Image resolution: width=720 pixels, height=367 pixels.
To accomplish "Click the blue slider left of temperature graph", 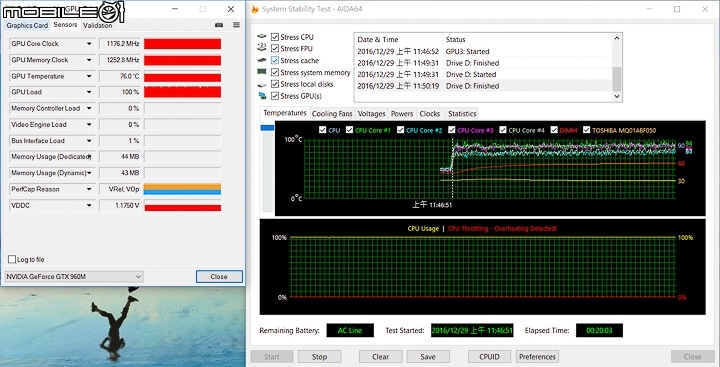I will 267,128.
